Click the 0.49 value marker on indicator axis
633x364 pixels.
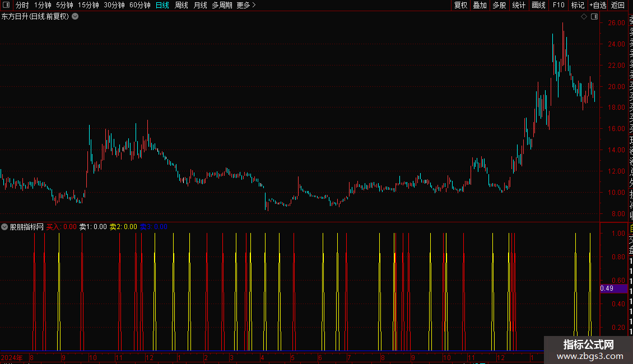point(613,288)
